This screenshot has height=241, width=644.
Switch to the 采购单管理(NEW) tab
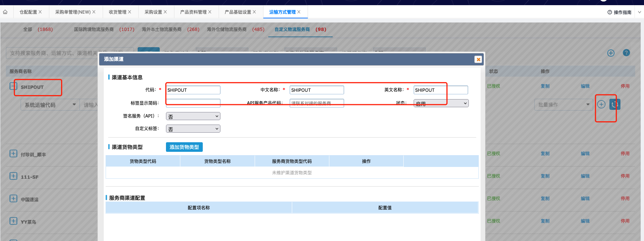[73, 12]
